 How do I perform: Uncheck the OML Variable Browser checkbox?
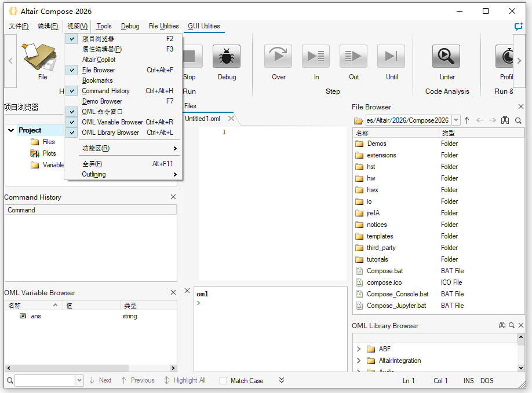(72, 122)
